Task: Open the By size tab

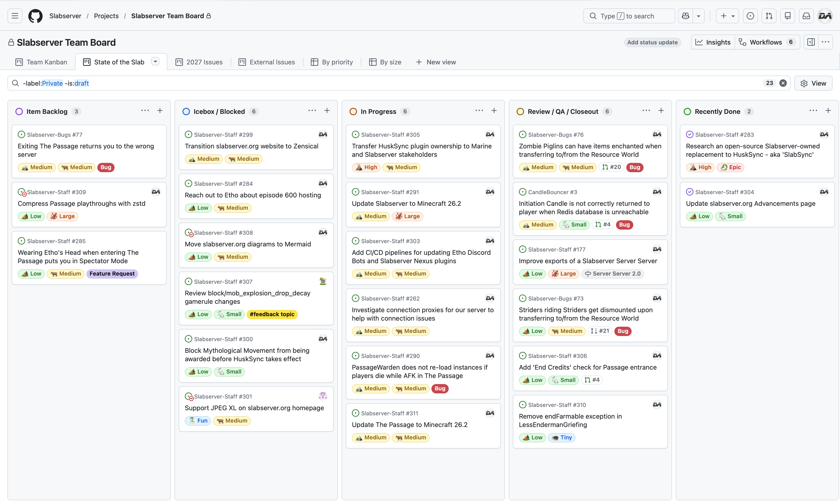Action: coord(385,62)
